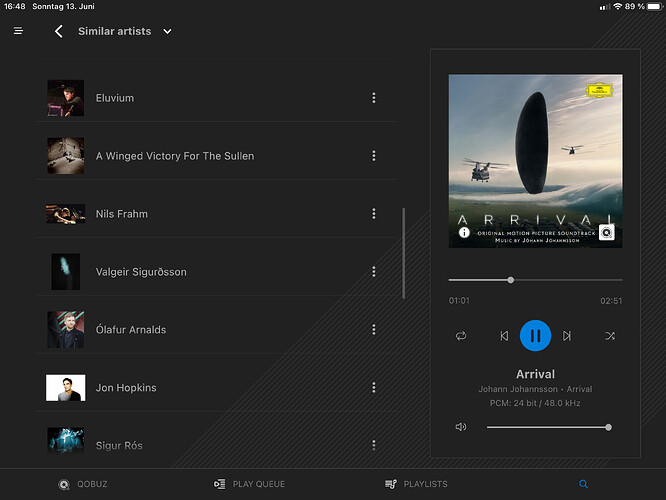Open the search icon in bottom bar
This screenshot has width=666, height=500.
pos(584,484)
